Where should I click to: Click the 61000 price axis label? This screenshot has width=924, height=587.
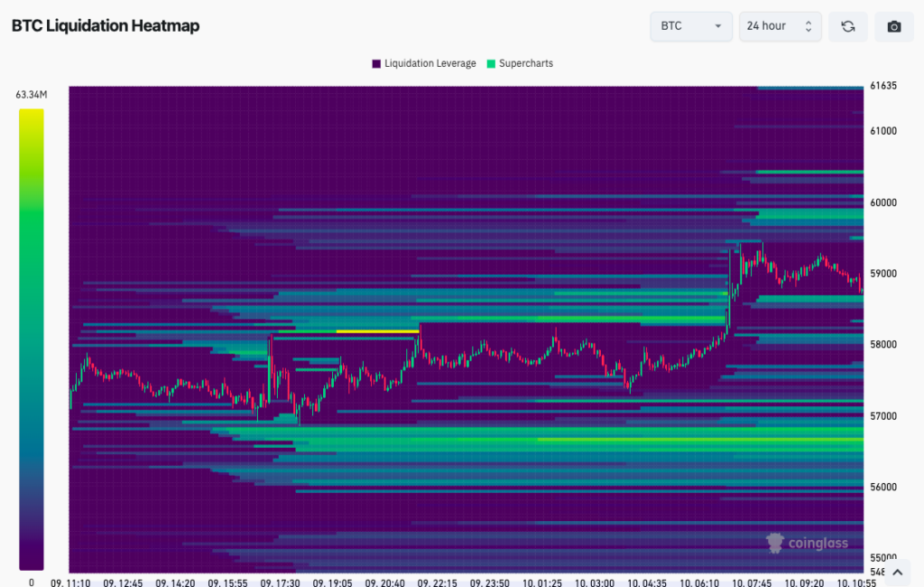tap(883, 131)
